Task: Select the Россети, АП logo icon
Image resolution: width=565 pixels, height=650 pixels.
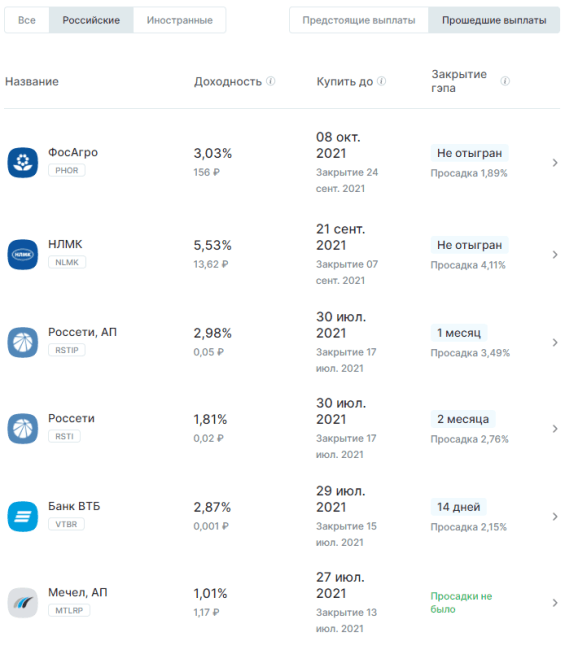Action: click(x=23, y=342)
